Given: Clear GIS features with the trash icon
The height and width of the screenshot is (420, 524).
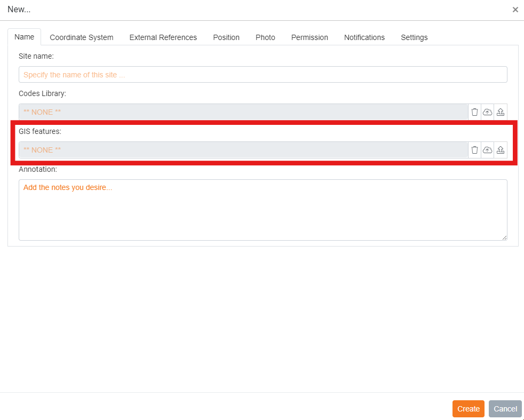Looking at the screenshot, I should tap(474, 150).
